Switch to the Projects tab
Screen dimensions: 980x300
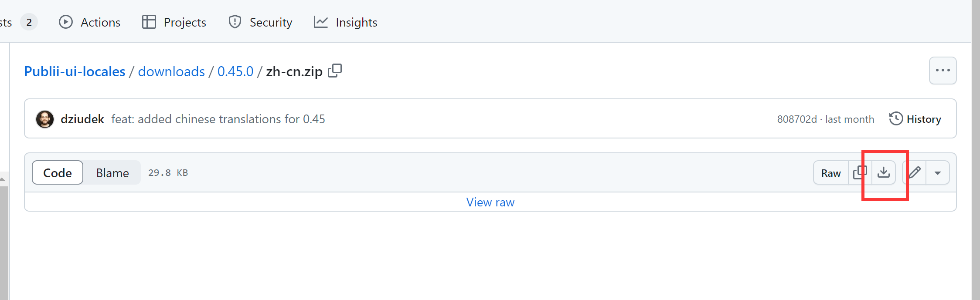pyautogui.click(x=174, y=22)
